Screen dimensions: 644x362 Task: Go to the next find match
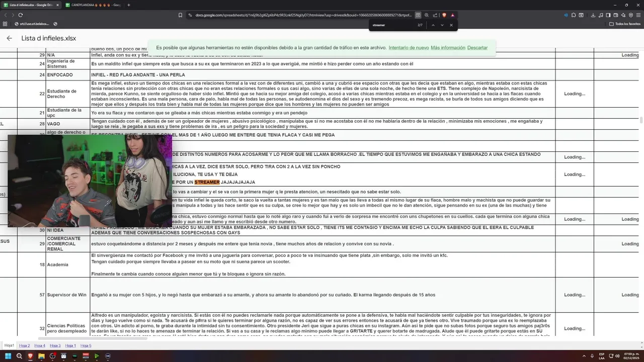point(442,25)
